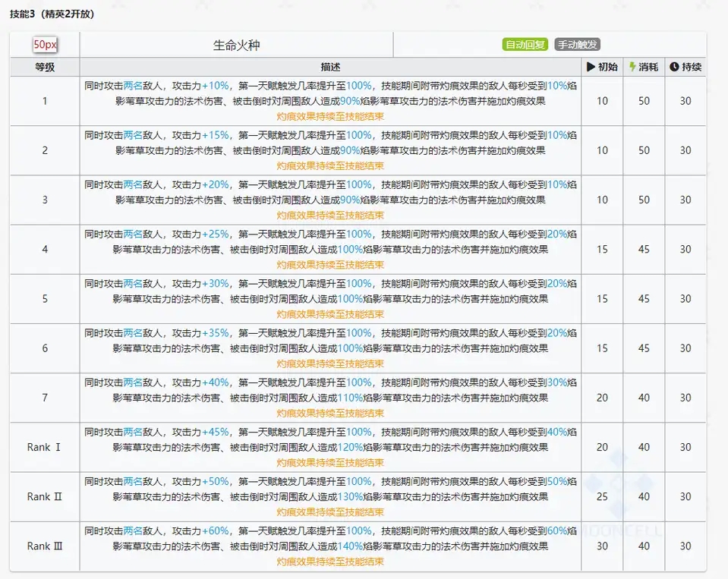Click the skill name 生命火种
Image resolution: width=728 pixels, height=579 pixels.
tap(236, 45)
